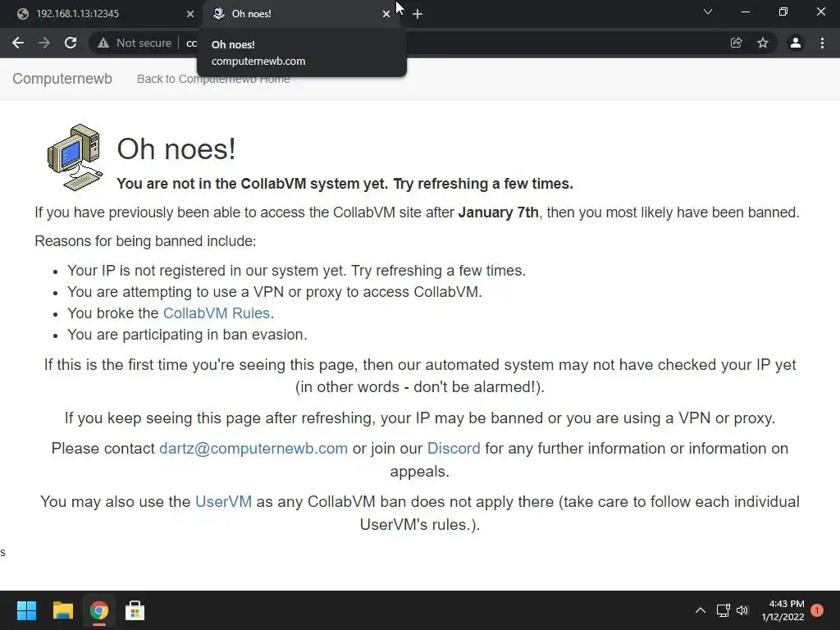The height and width of the screenshot is (630, 840).
Task: Click 'Reasons for being banned include:' text
Action: pyautogui.click(x=145, y=241)
